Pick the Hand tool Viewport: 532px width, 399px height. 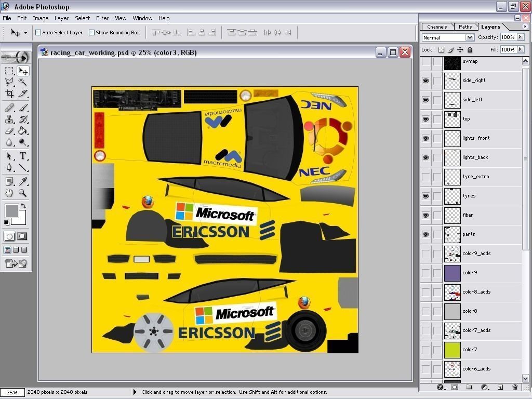9,193
